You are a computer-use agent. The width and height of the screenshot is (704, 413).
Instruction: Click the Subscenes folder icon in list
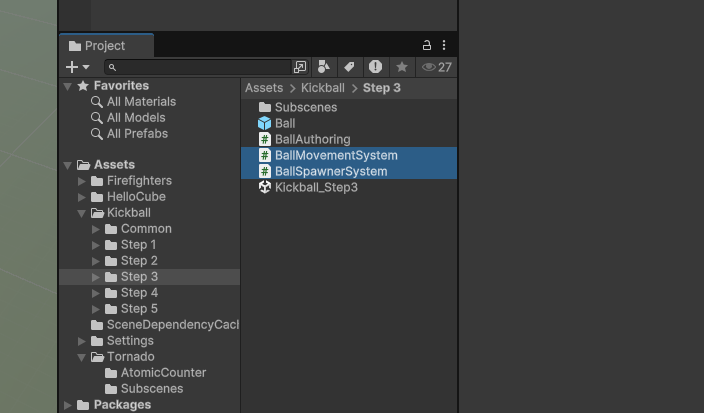(x=265, y=107)
